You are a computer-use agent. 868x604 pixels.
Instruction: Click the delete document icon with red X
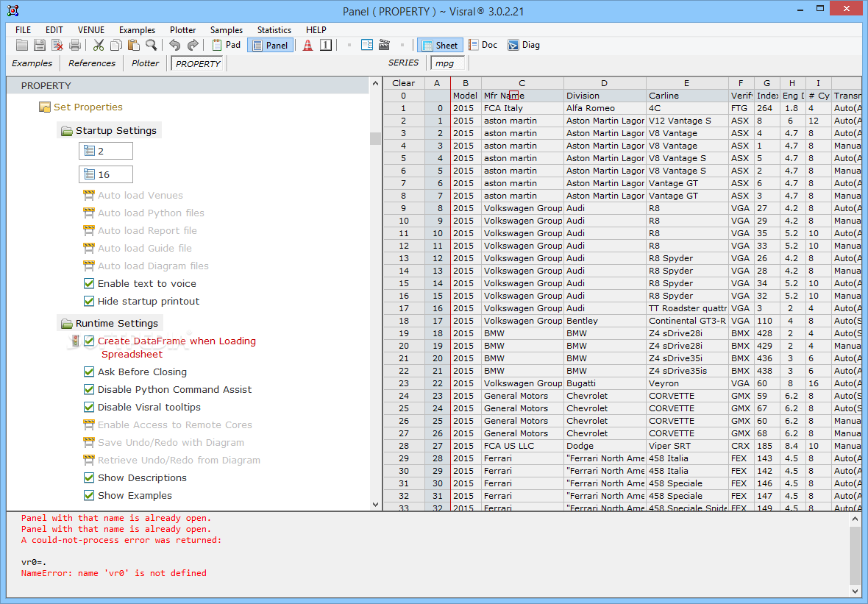(x=57, y=46)
